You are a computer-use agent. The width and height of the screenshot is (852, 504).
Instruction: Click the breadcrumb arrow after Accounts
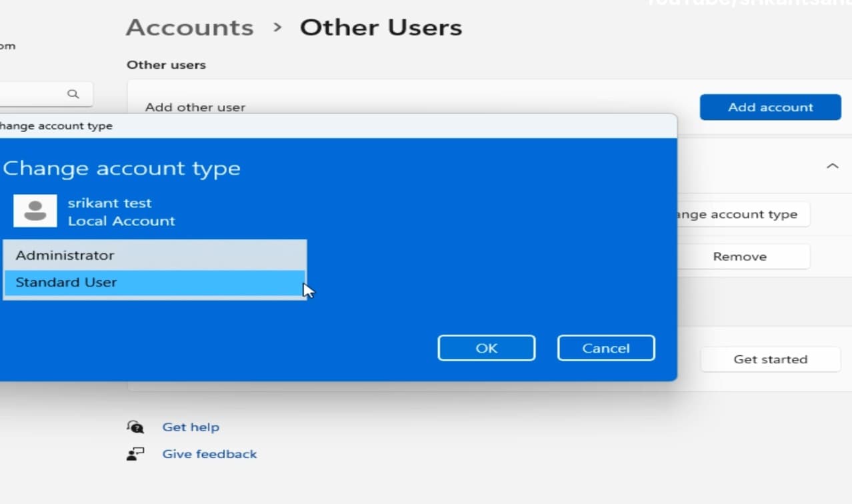(277, 27)
